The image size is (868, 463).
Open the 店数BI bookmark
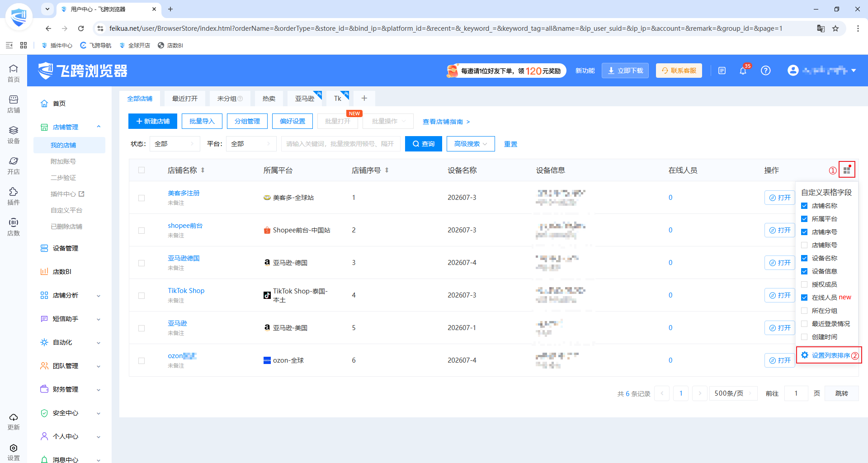click(x=170, y=45)
